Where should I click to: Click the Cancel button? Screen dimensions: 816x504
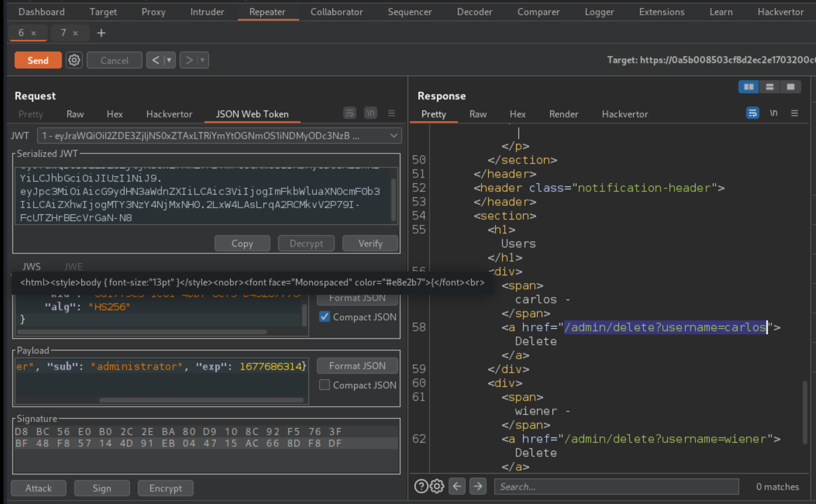point(114,60)
